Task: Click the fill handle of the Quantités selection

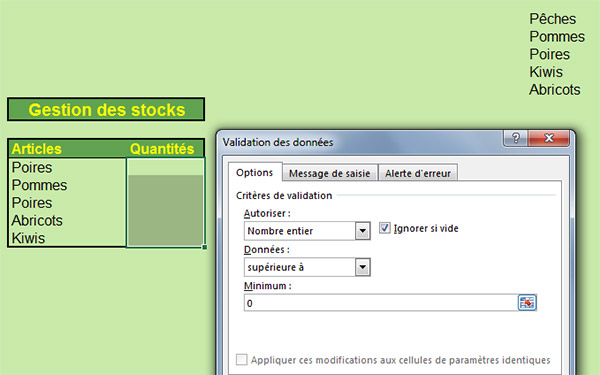Action: [205, 247]
